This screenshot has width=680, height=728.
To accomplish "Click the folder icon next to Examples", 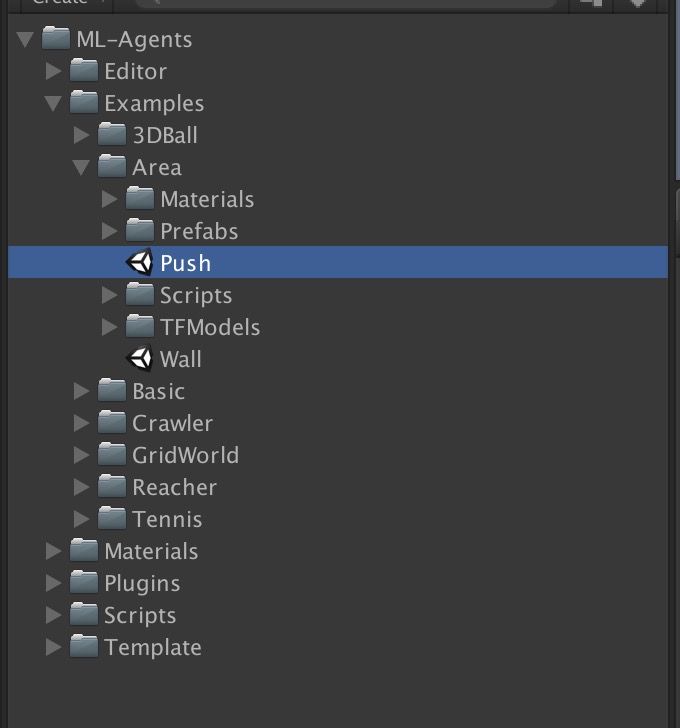I will click(84, 102).
